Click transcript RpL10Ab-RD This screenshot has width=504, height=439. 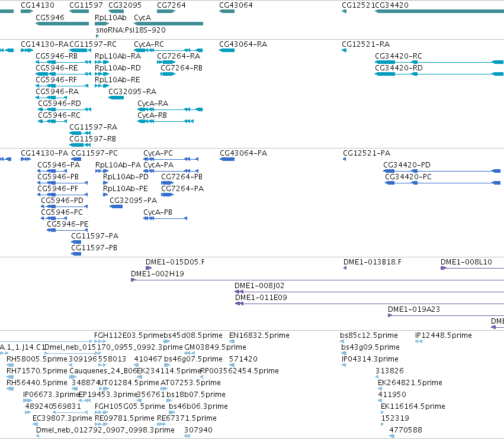tap(118, 68)
